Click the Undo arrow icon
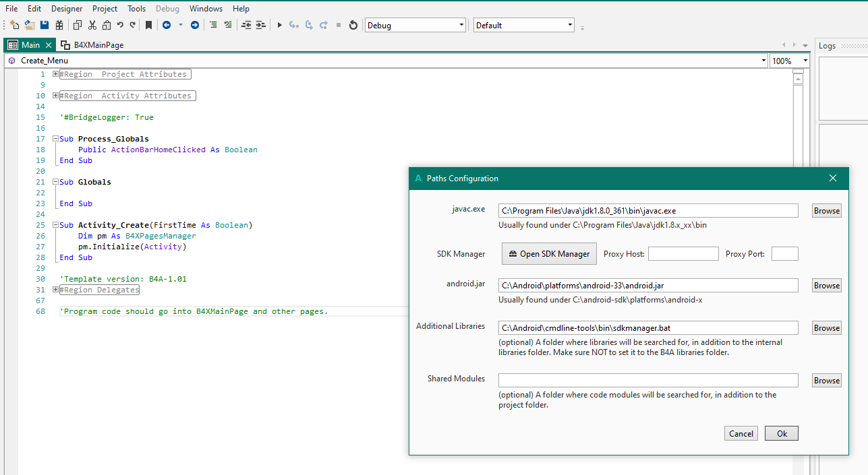 [120, 25]
